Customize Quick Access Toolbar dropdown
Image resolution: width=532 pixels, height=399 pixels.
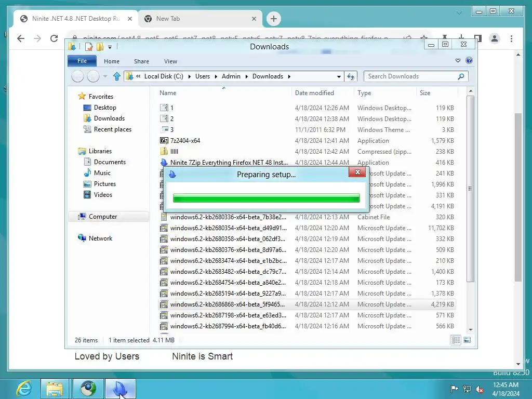[x=110, y=47]
